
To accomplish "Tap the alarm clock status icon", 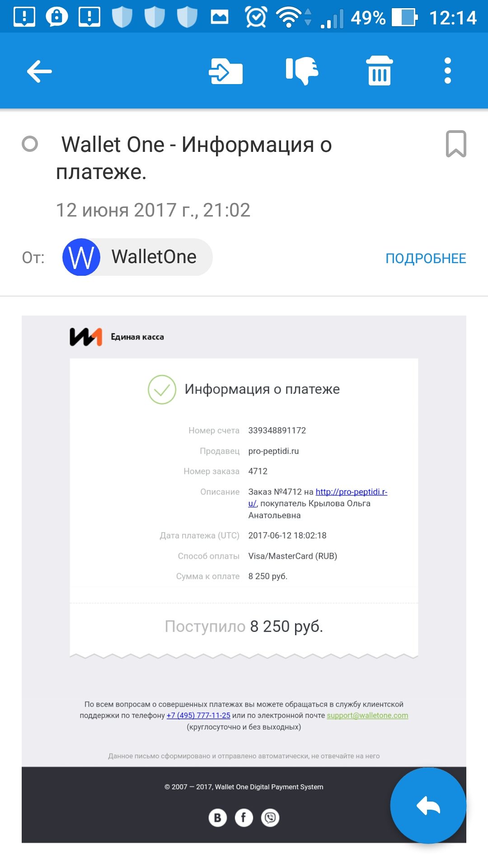I will (x=256, y=17).
